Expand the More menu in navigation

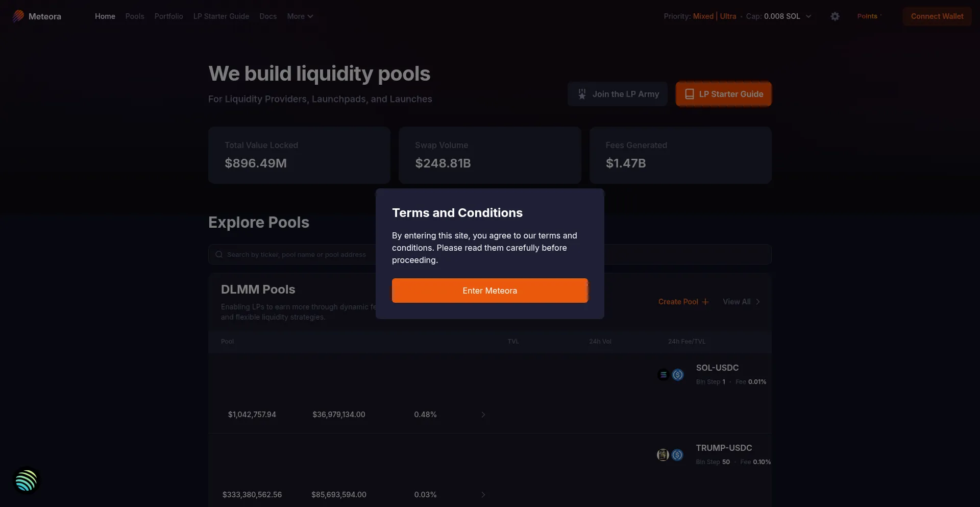[300, 16]
